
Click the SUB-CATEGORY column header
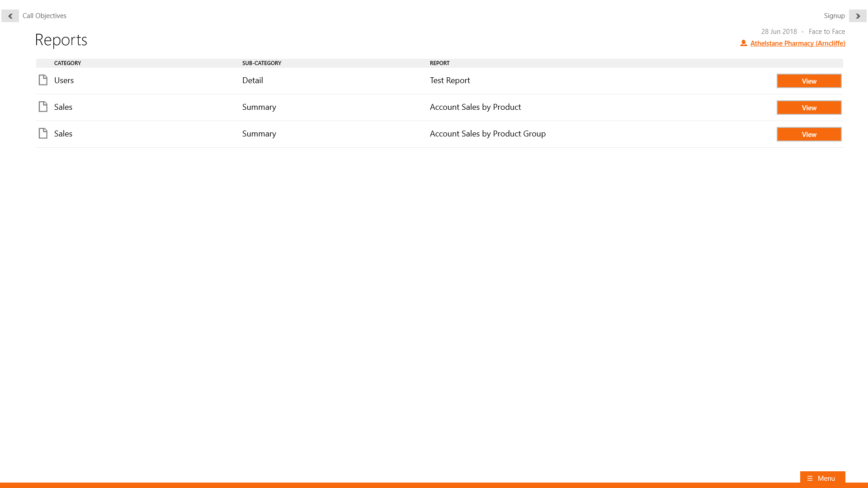point(261,63)
